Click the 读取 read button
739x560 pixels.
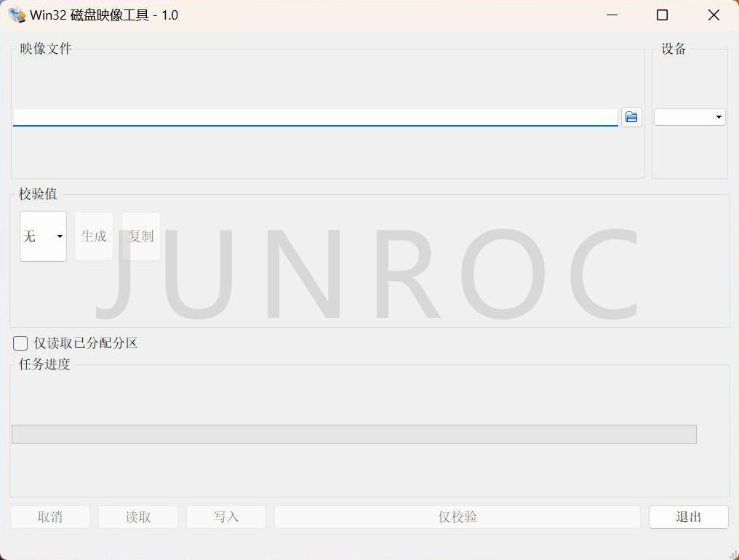[x=138, y=517]
